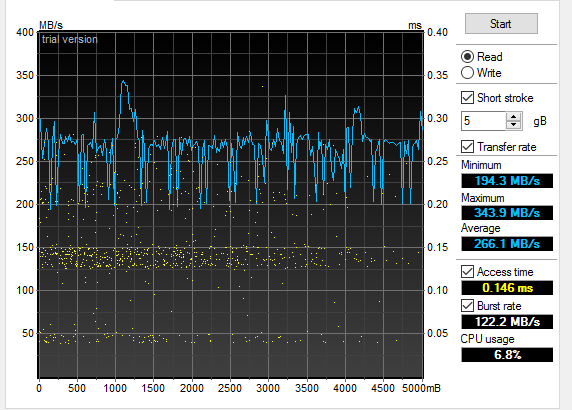This screenshot has height=410, width=572.
Task: Select the Write radio button
Action: 467,73
